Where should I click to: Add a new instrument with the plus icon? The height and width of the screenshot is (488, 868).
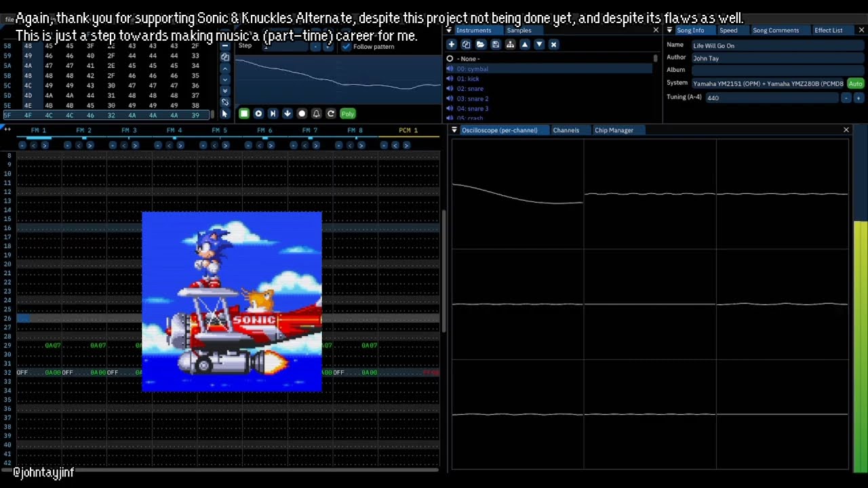click(x=451, y=44)
